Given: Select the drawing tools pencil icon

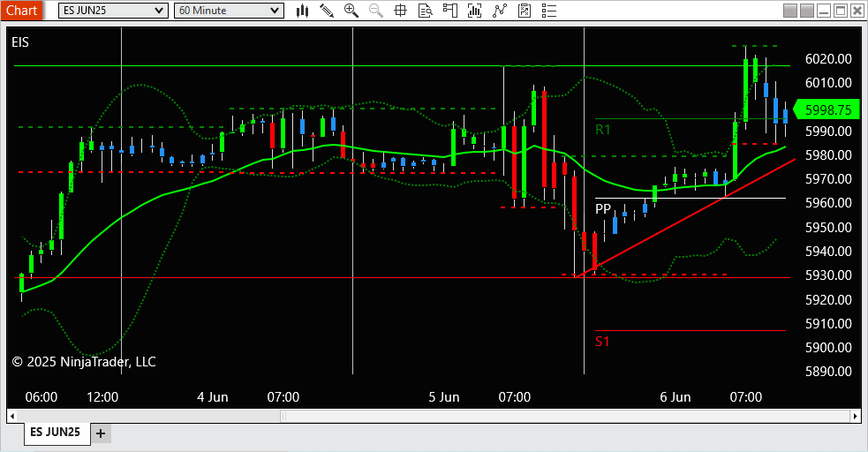Looking at the screenshot, I should [327, 11].
